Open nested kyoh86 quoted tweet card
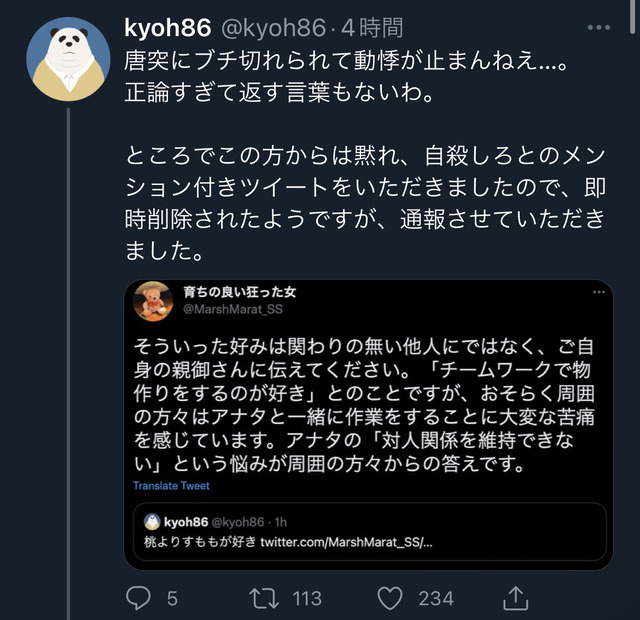640x620 pixels. (x=369, y=532)
